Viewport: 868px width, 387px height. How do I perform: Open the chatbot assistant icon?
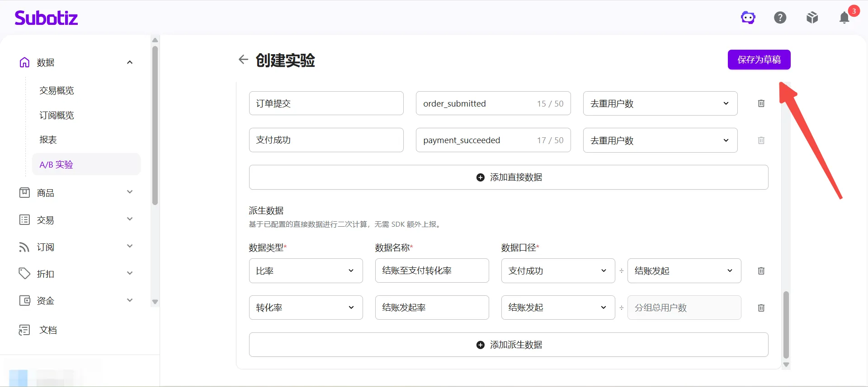pos(748,18)
